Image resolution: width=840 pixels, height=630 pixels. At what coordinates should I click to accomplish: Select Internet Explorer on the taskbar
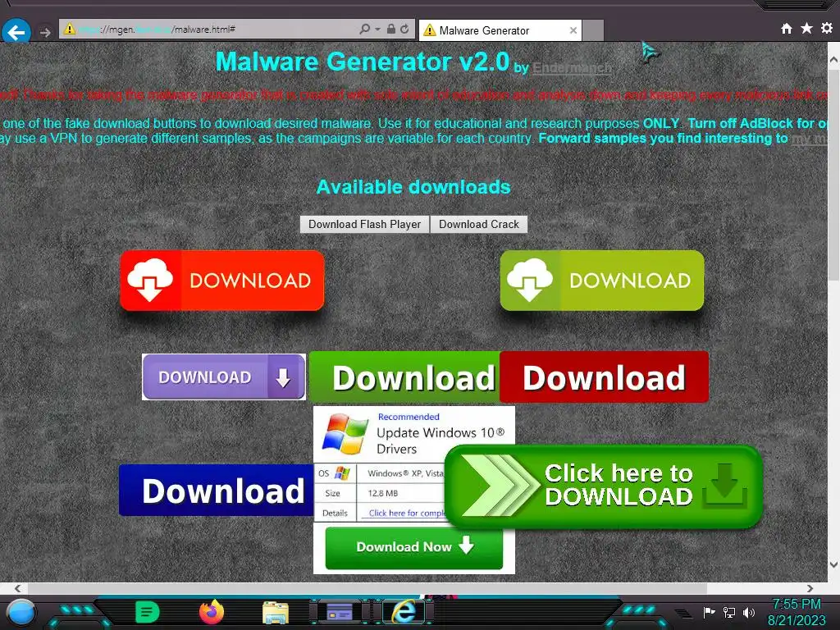point(404,612)
